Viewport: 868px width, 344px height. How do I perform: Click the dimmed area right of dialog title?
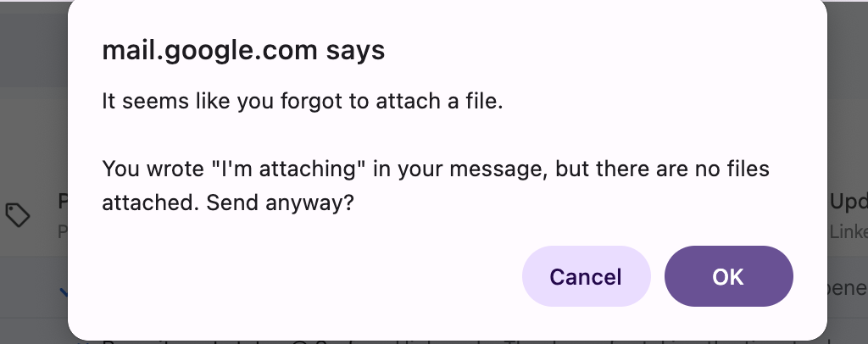[848, 51]
